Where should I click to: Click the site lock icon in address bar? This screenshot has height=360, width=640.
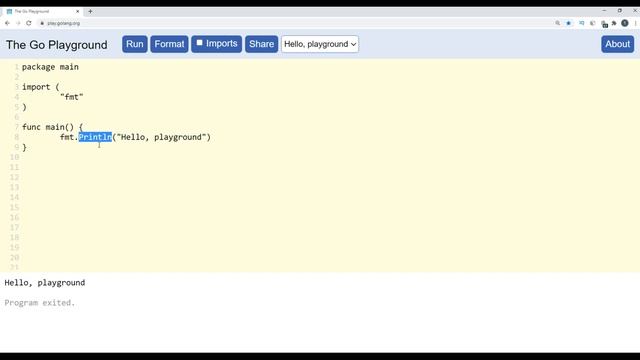point(42,23)
